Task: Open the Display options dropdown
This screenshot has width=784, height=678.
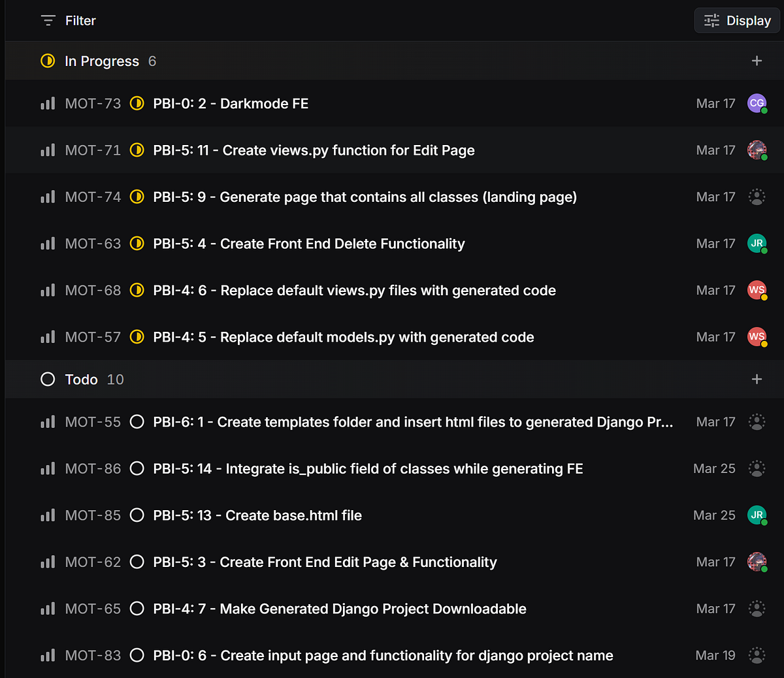Action: point(737,21)
